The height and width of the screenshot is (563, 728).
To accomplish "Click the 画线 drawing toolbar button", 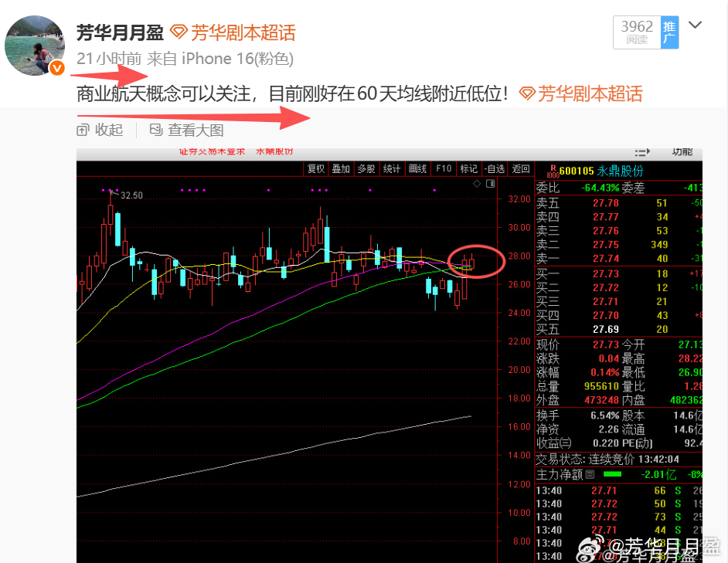I will [417, 169].
